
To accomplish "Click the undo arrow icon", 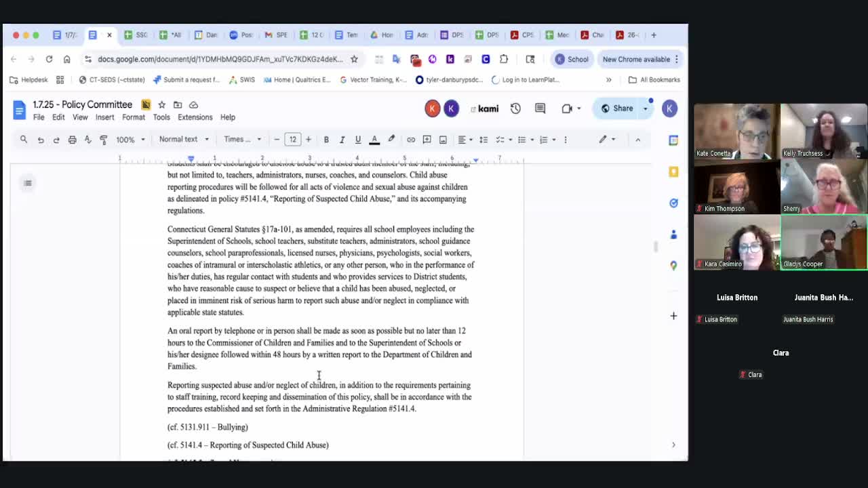I will (x=41, y=140).
